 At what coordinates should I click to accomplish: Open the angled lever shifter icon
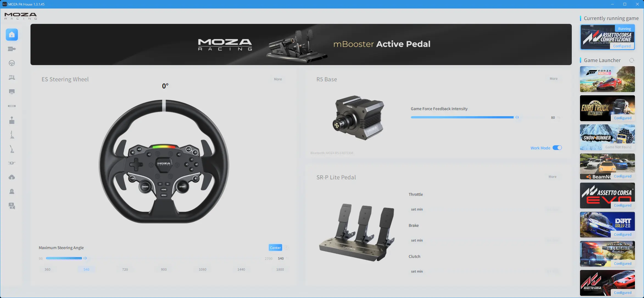[12, 149]
